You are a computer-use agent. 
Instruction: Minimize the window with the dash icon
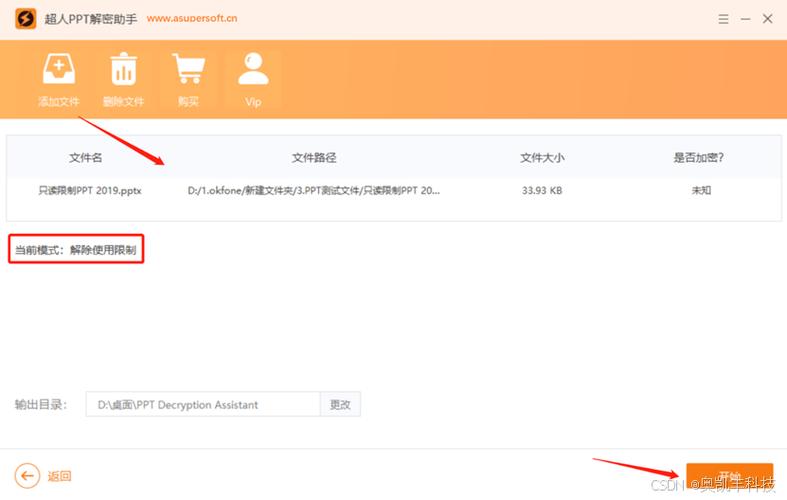pos(745,19)
